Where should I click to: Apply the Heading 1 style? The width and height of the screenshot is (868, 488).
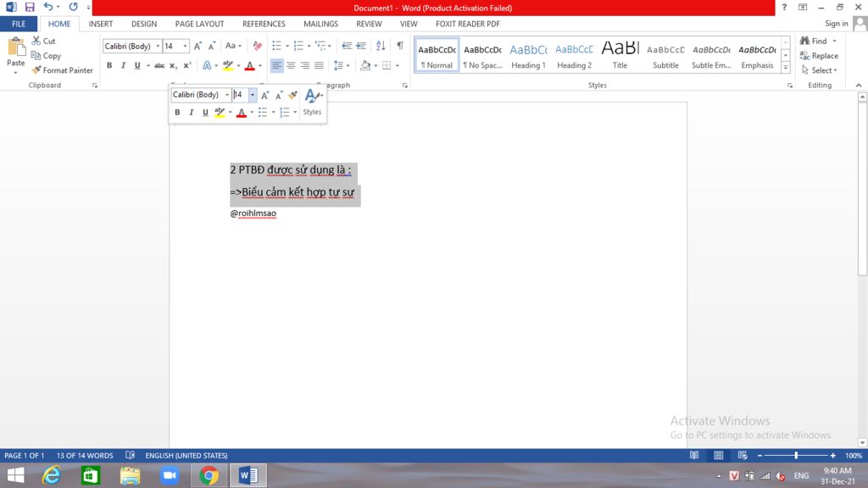[528, 55]
